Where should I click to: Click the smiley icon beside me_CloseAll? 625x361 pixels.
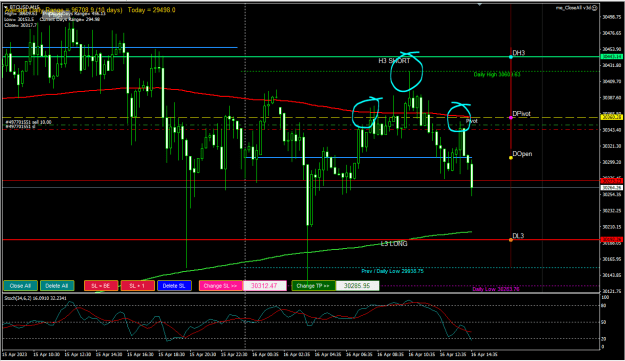pyautogui.click(x=595, y=8)
